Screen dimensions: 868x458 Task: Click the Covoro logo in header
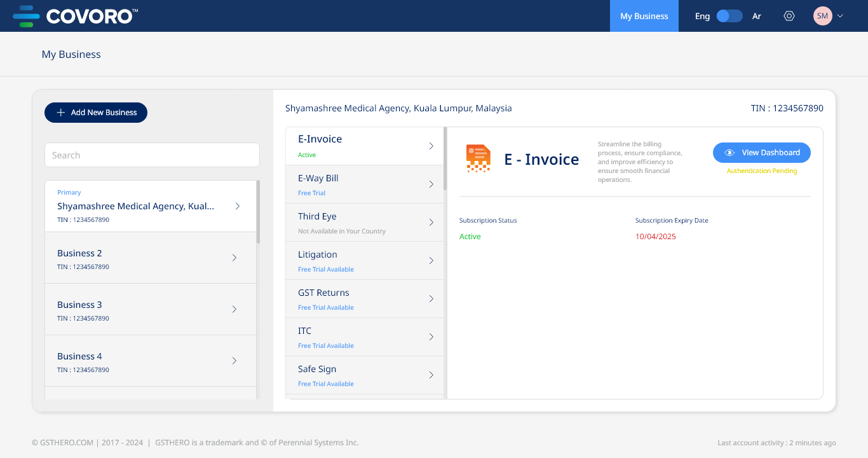[x=75, y=16]
